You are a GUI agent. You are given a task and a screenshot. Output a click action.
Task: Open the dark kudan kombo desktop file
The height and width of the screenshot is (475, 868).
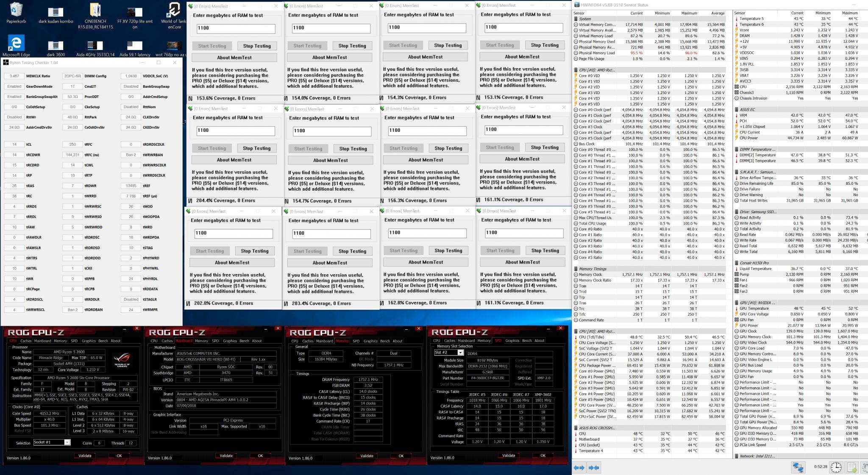(x=56, y=12)
